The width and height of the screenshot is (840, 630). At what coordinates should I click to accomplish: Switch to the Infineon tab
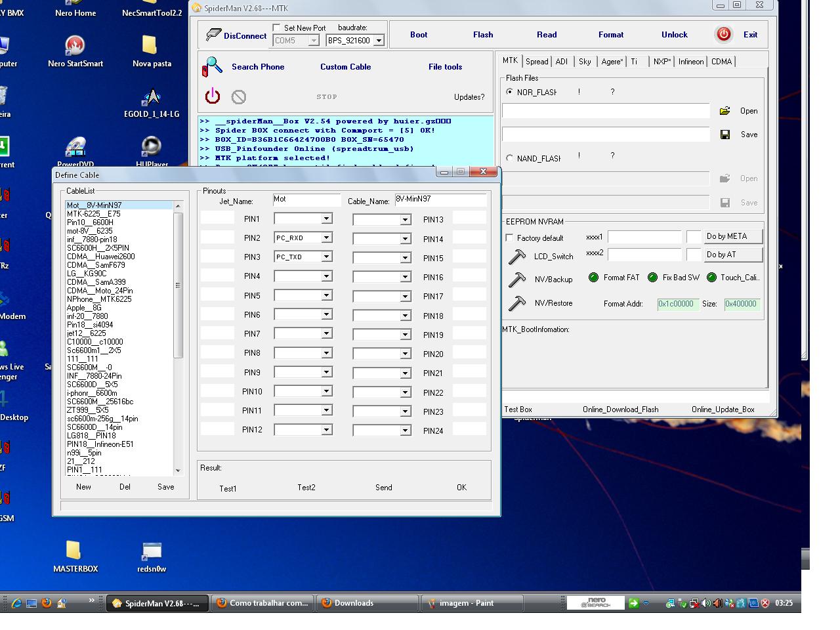pyautogui.click(x=690, y=62)
